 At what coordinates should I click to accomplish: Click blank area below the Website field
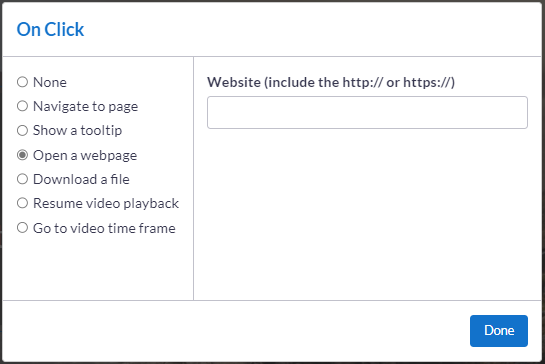click(x=367, y=212)
